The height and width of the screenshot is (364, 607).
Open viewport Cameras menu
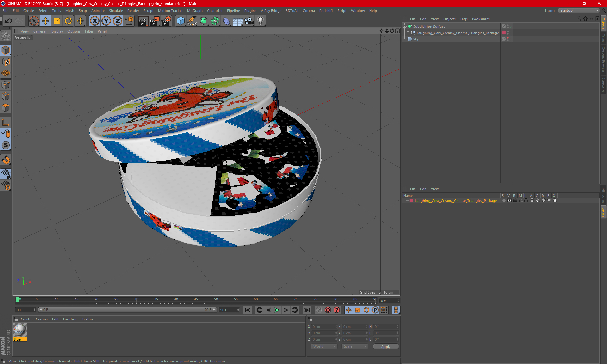[40, 31]
